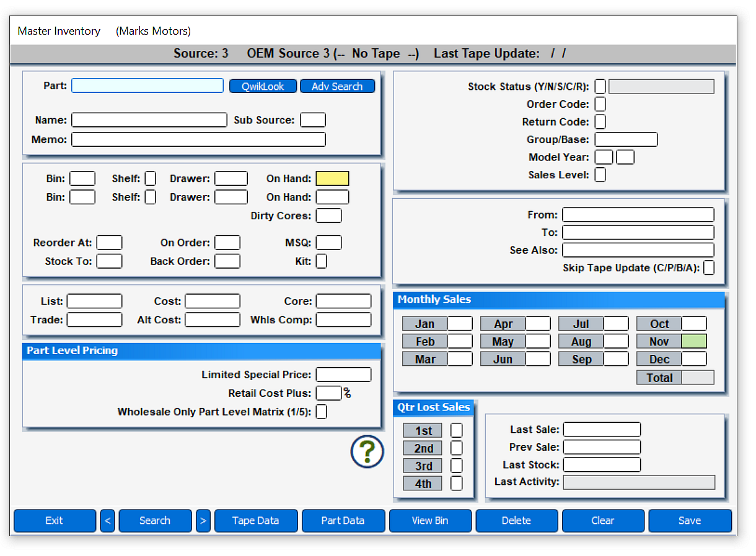Open Adv Search for parts

pos(337,86)
